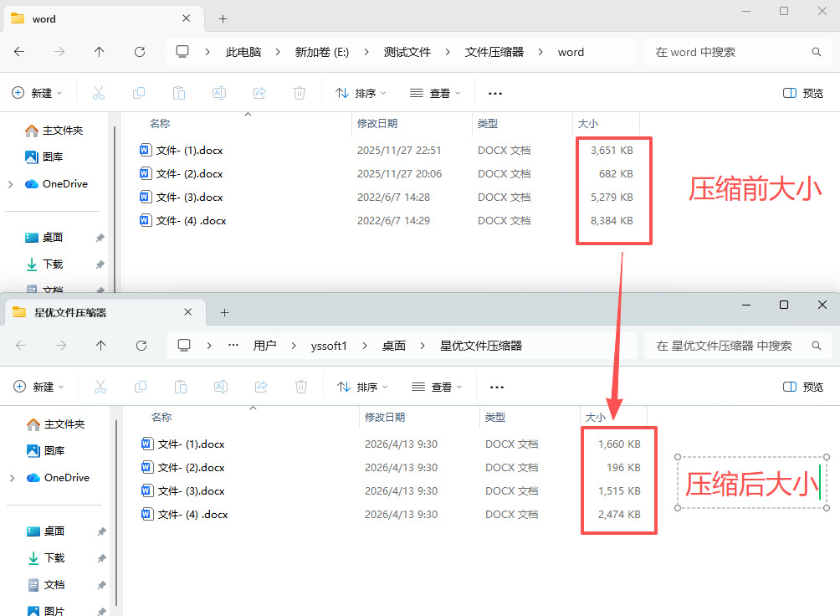Go up one level in word window
Image resolution: width=840 pixels, height=616 pixels.
(x=99, y=52)
